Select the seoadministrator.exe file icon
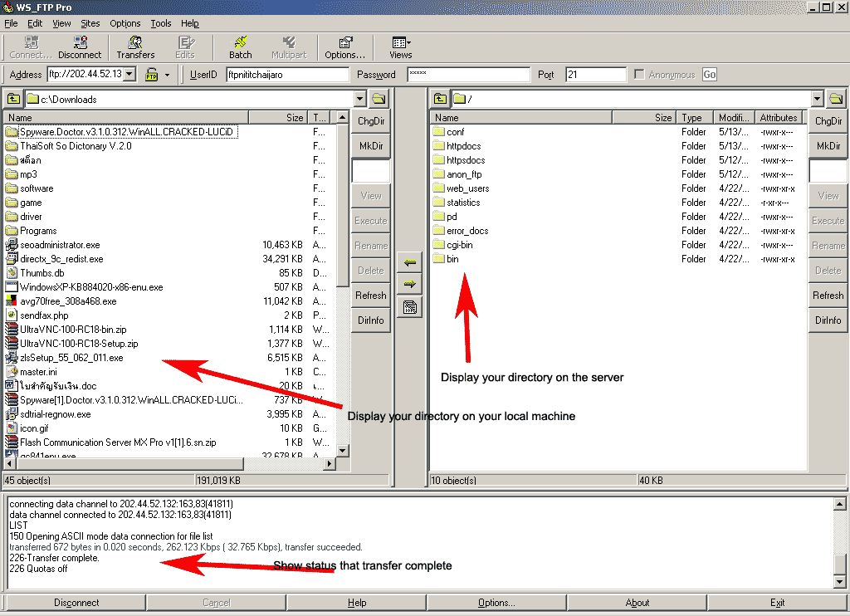Image resolution: width=850 pixels, height=616 pixels. coord(12,245)
